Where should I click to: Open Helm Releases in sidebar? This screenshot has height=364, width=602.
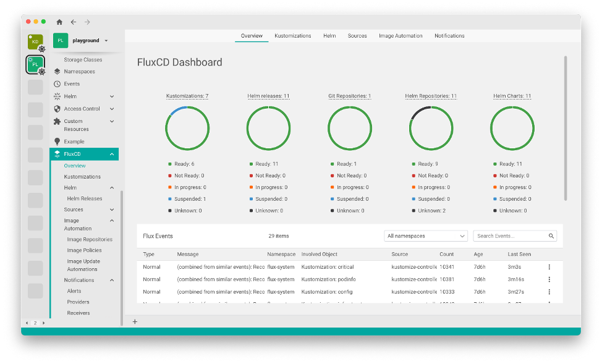(x=85, y=198)
